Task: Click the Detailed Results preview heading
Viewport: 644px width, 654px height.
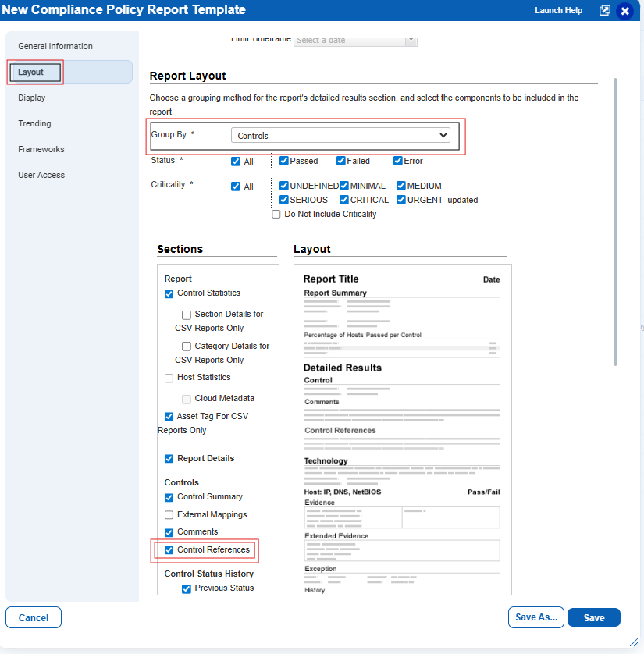Action: click(343, 368)
